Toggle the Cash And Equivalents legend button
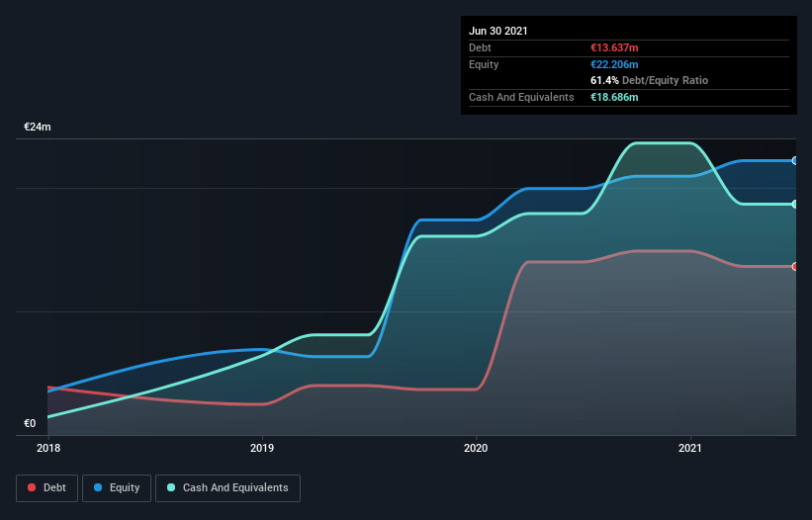812x520 pixels. pyautogui.click(x=227, y=488)
